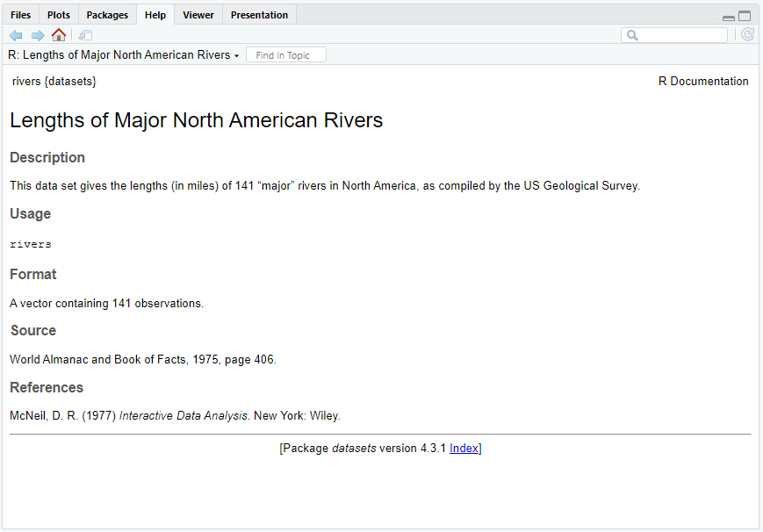Follow the Index link for datasets package
This screenshot has height=532, width=763.
(464, 448)
